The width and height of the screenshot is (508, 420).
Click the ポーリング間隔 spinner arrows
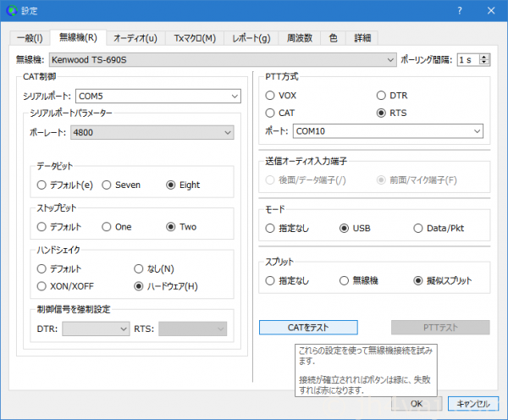tap(485, 60)
